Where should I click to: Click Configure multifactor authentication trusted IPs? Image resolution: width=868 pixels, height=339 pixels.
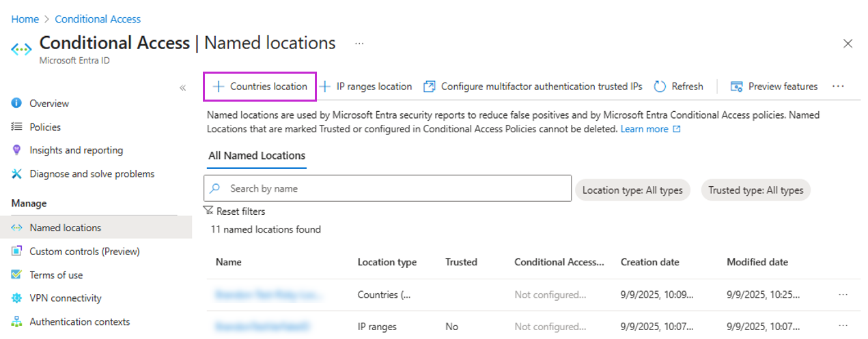coord(542,87)
